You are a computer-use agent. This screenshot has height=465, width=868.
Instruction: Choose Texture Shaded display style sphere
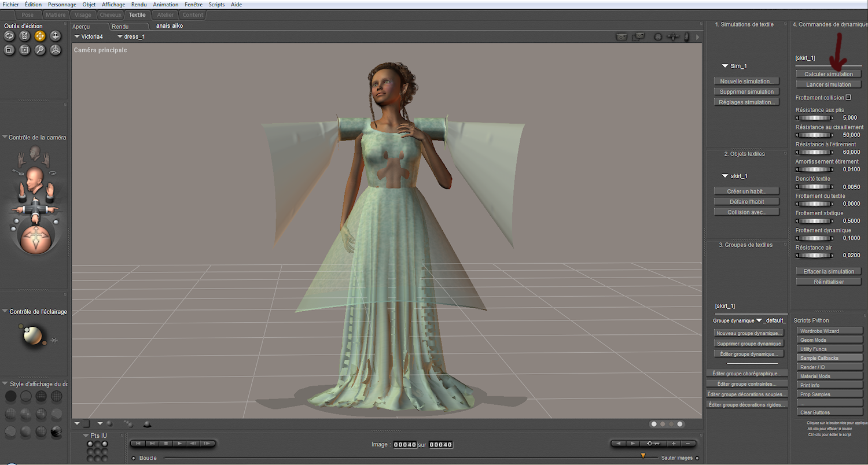click(x=56, y=431)
